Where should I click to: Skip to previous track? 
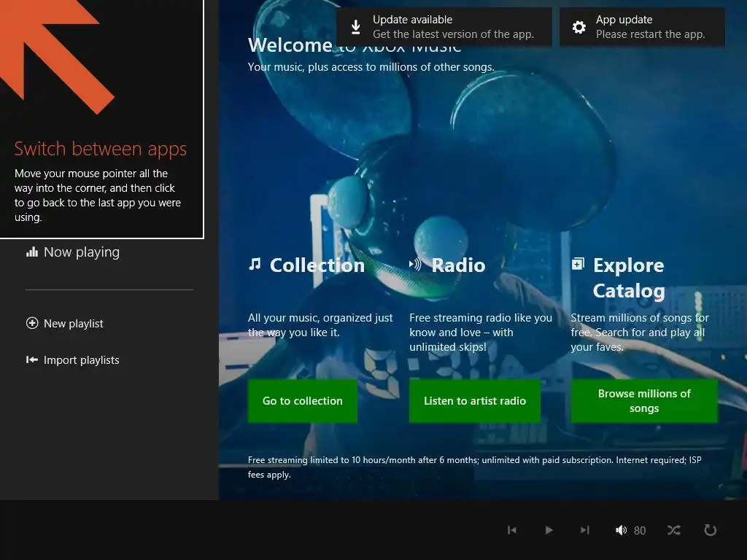512,530
